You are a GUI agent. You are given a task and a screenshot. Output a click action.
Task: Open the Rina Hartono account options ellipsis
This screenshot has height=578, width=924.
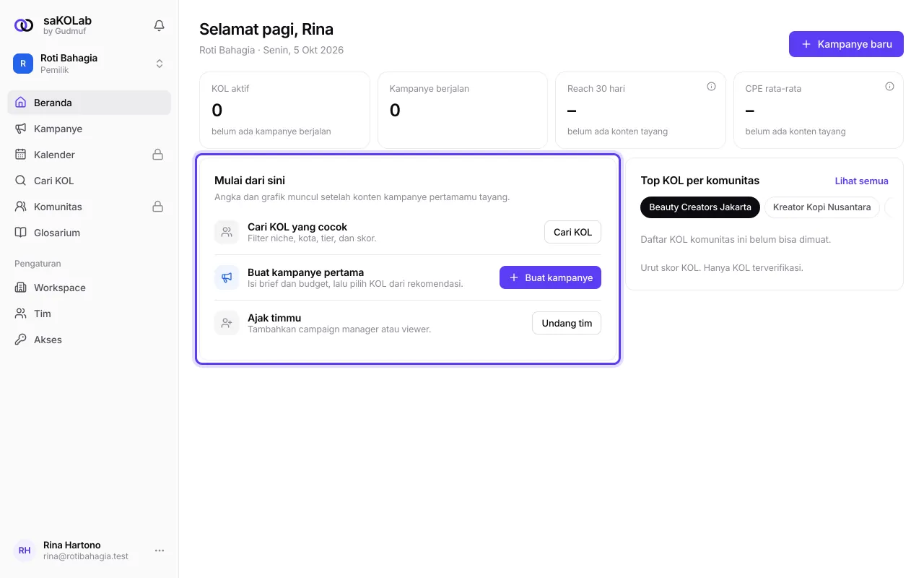(x=160, y=551)
